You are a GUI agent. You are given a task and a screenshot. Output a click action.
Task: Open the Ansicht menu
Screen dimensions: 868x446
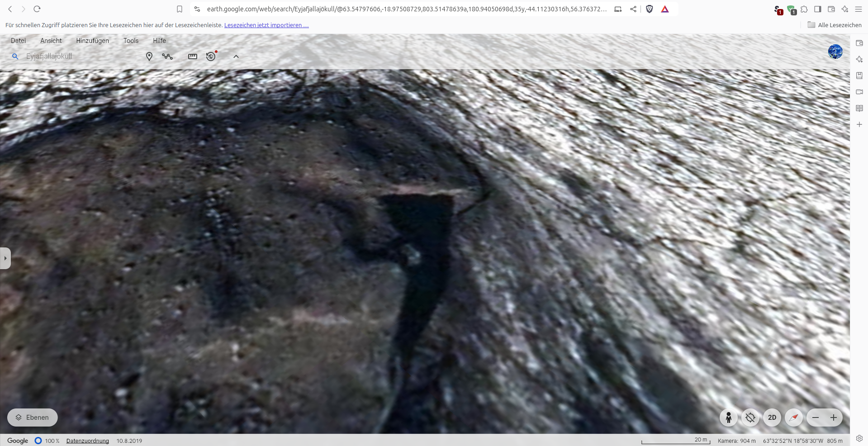[x=51, y=41]
